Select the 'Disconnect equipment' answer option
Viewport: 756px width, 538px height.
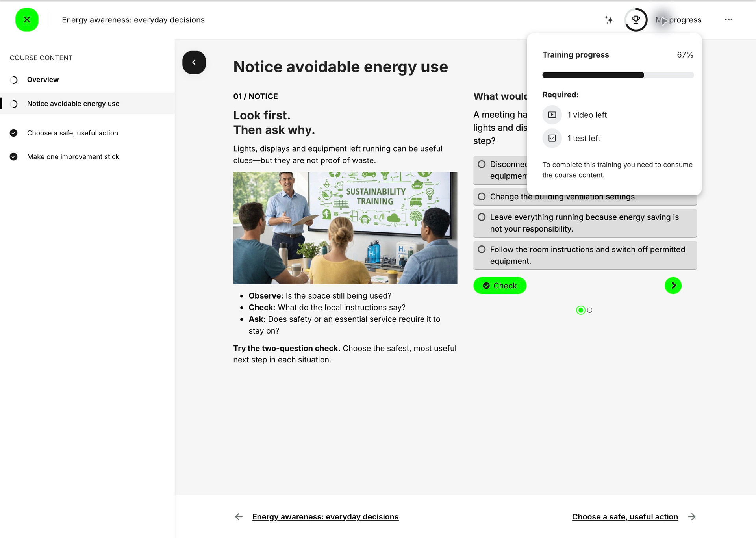(x=500, y=170)
